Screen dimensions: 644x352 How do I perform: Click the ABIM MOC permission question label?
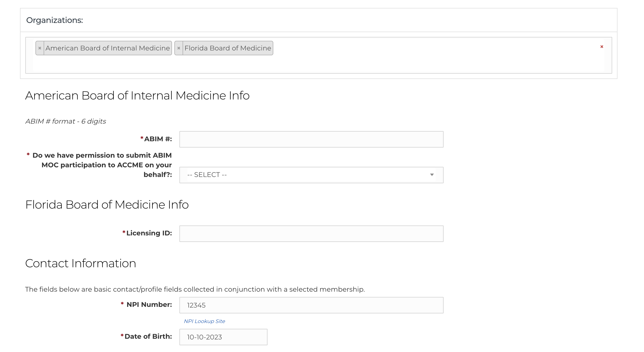102,165
